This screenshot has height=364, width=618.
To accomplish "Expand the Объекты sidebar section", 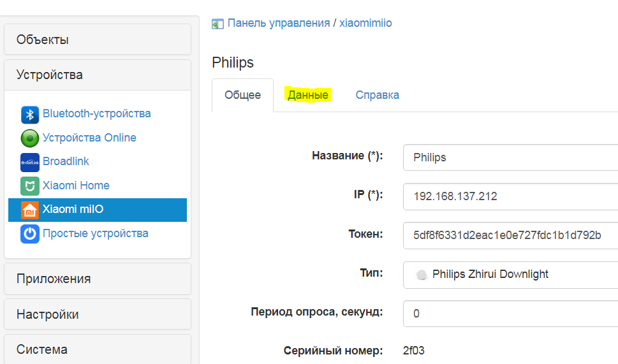I will (98, 40).
